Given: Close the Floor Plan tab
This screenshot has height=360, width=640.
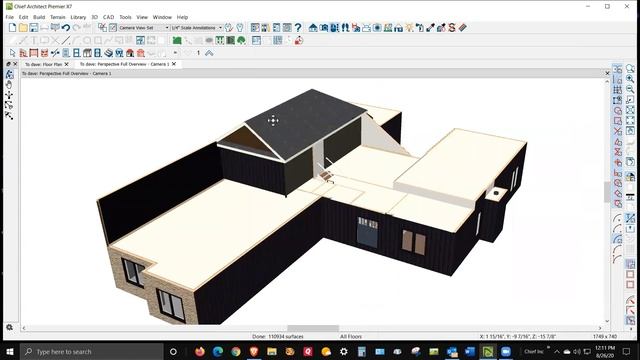Looking at the screenshot, I should (x=67, y=64).
